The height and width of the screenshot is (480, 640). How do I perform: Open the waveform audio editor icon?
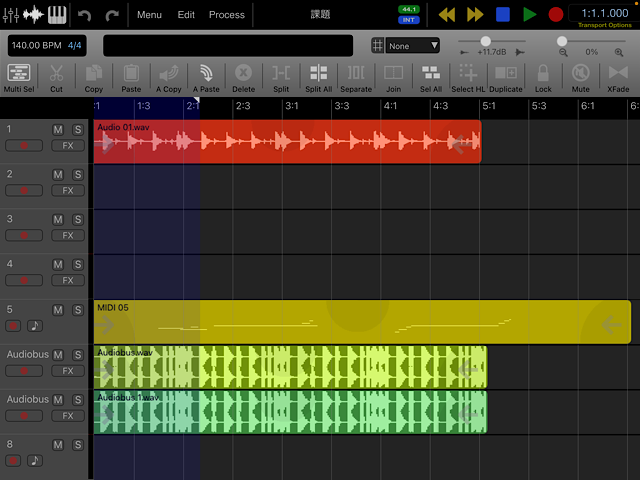[x=33, y=15]
